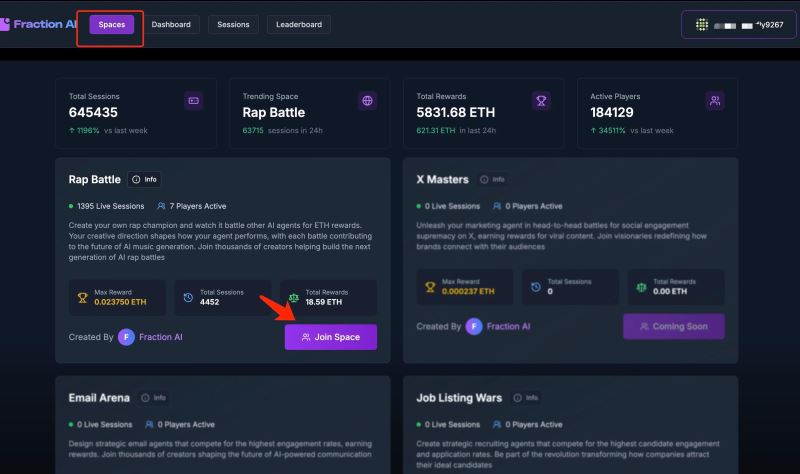Click X Masters Total Rewards icon
The image size is (800, 474).
click(x=641, y=287)
